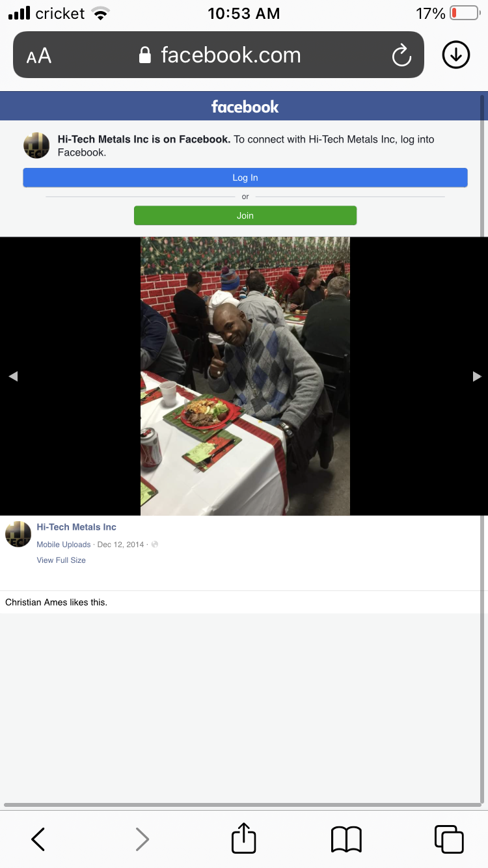Viewport: 488px width, 868px height.
Task: Show the previous photo with the left arrow
Action: click(x=13, y=376)
